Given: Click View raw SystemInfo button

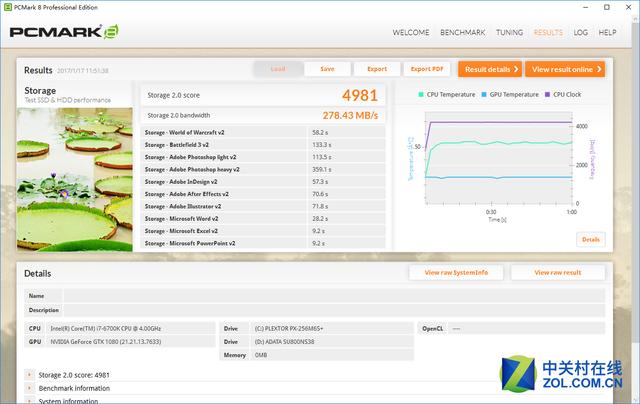Looking at the screenshot, I should [x=455, y=273].
